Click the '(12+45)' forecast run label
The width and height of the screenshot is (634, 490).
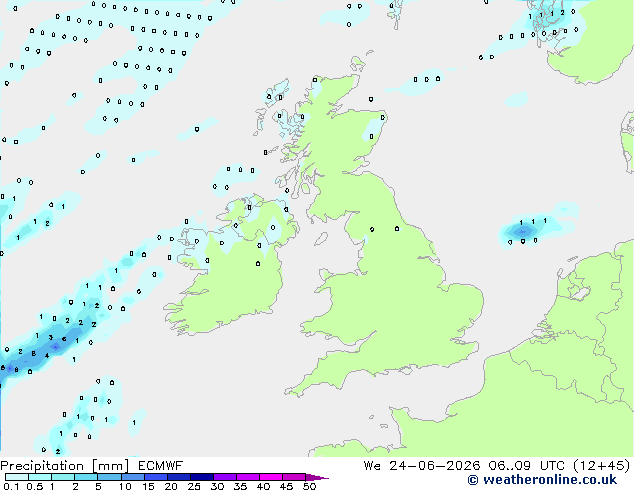602,466
